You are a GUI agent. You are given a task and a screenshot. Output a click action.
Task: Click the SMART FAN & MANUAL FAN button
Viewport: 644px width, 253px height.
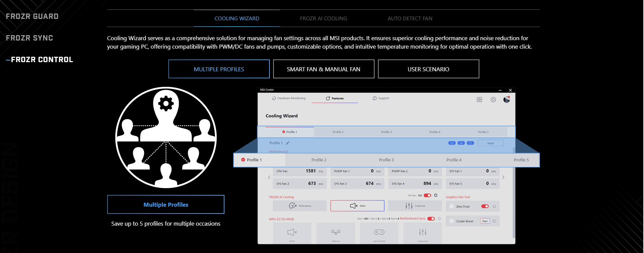[324, 69]
